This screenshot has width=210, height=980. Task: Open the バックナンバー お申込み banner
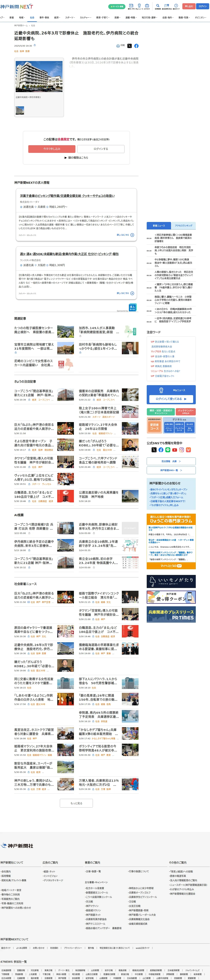coord(186,412)
